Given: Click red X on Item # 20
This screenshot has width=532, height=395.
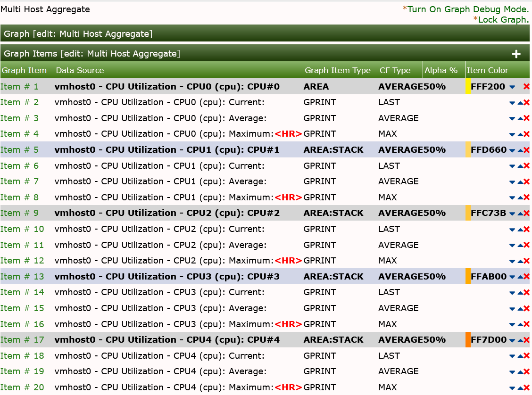Looking at the screenshot, I should [x=526, y=387].
